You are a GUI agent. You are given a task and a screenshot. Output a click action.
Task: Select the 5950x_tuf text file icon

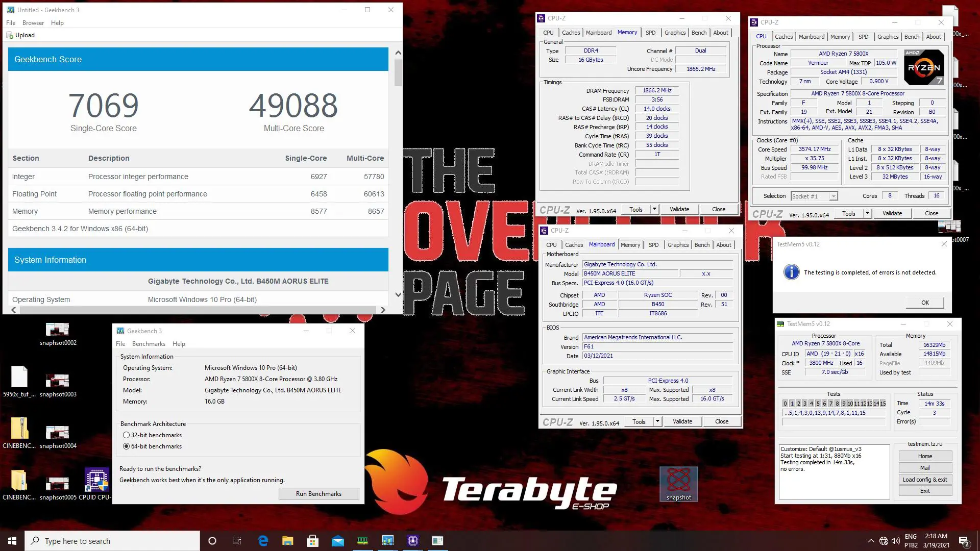click(19, 382)
